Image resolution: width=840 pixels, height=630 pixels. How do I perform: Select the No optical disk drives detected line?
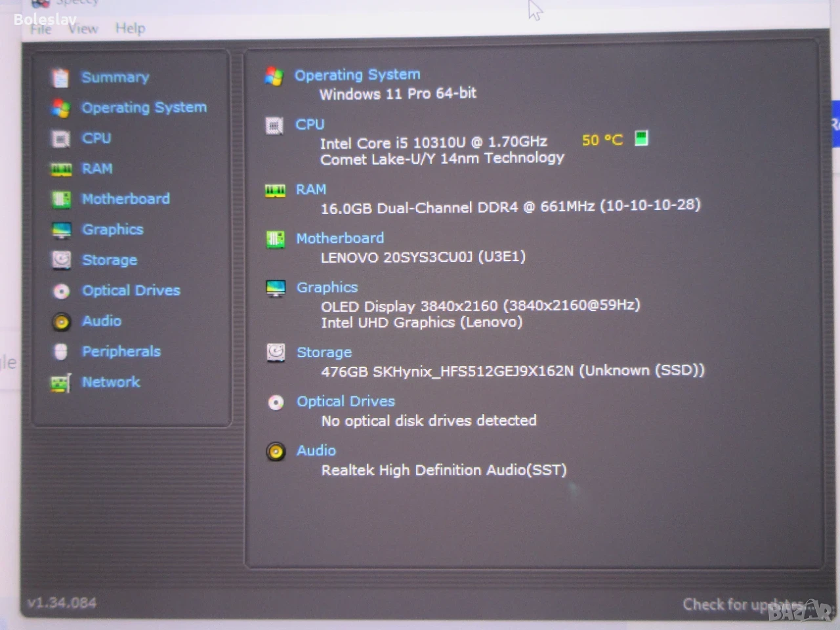(x=429, y=421)
